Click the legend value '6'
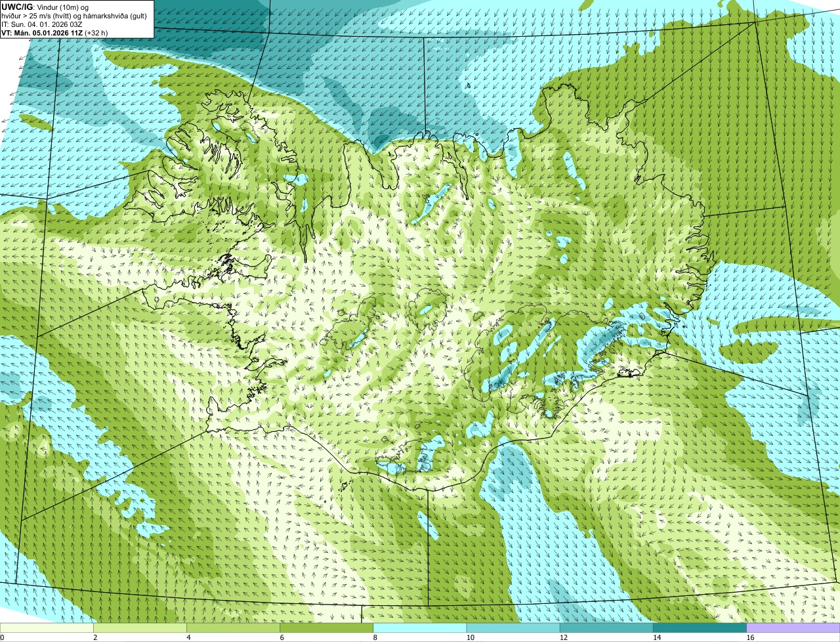 coord(282,637)
